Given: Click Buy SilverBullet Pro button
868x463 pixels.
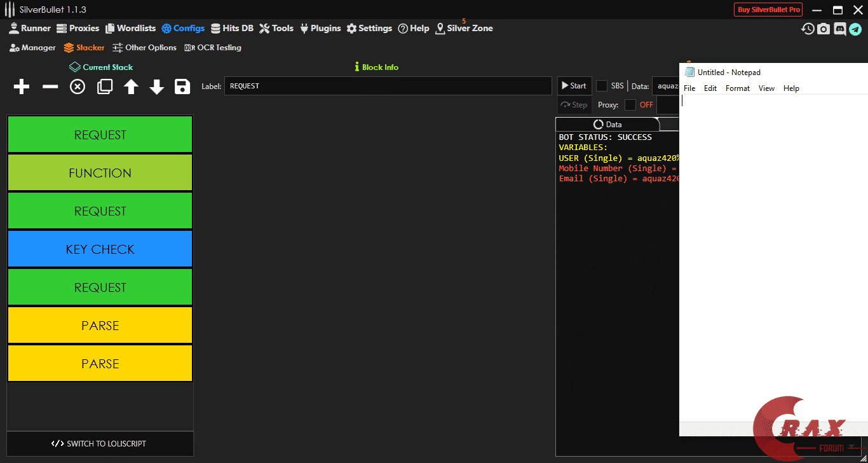Looking at the screenshot, I should click(x=768, y=10).
